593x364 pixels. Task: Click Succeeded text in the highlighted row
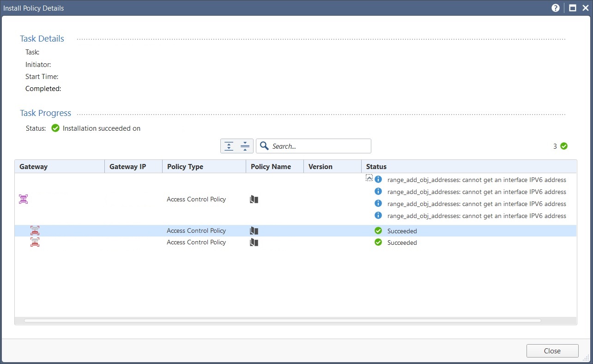(402, 231)
